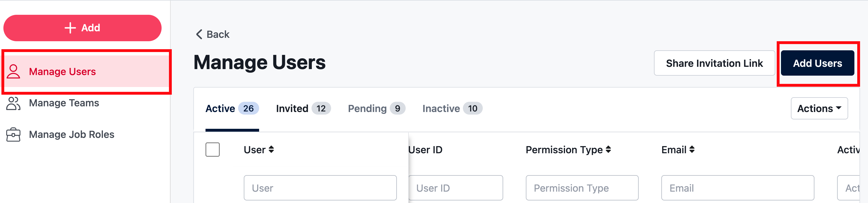Screen dimensions: 868x203
Task: Switch to the Pending tab
Action: pyautogui.click(x=375, y=108)
